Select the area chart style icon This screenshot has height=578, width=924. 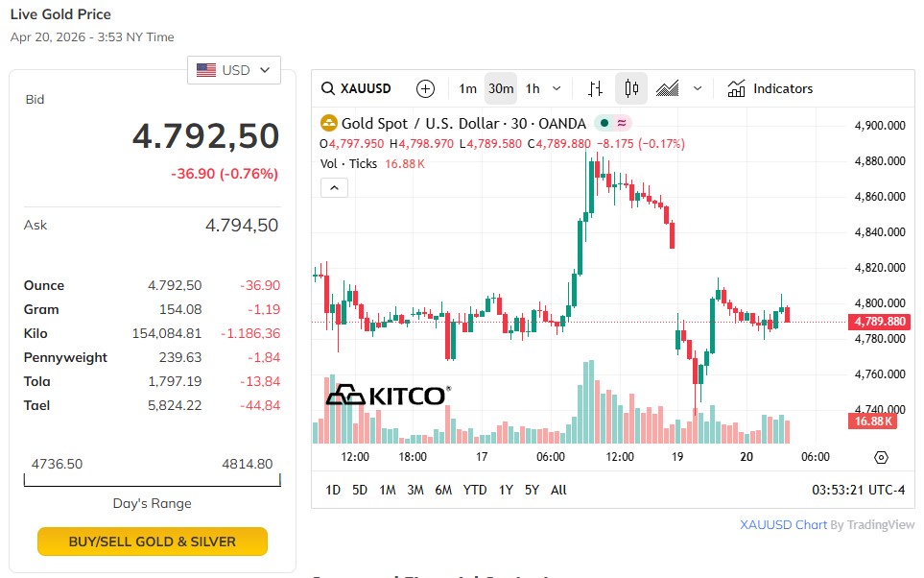tap(668, 88)
